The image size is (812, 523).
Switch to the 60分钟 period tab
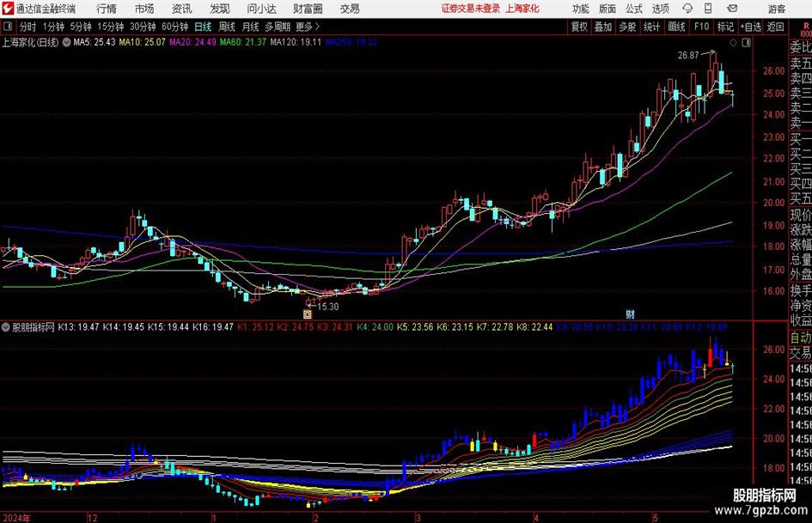(175, 27)
